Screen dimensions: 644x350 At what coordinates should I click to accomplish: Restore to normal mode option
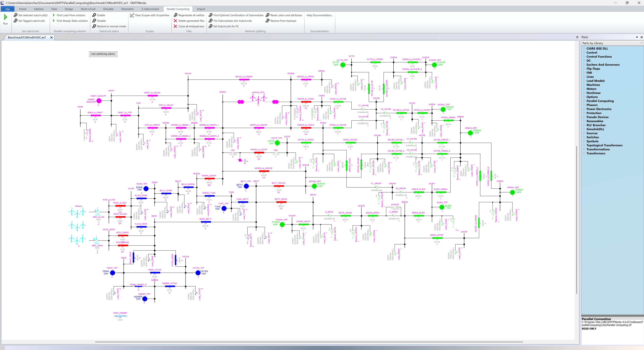coord(111,26)
